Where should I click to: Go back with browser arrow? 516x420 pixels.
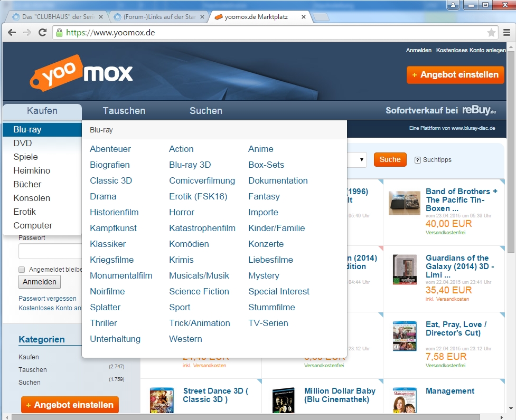coord(12,33)
